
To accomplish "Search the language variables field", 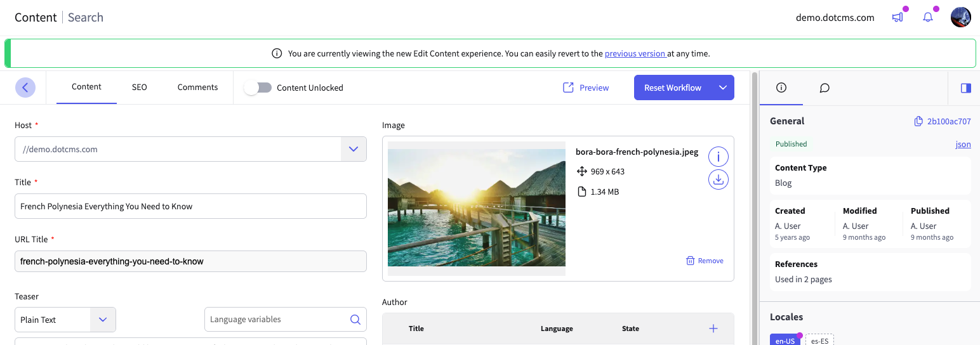I will (x=355, y=320).
